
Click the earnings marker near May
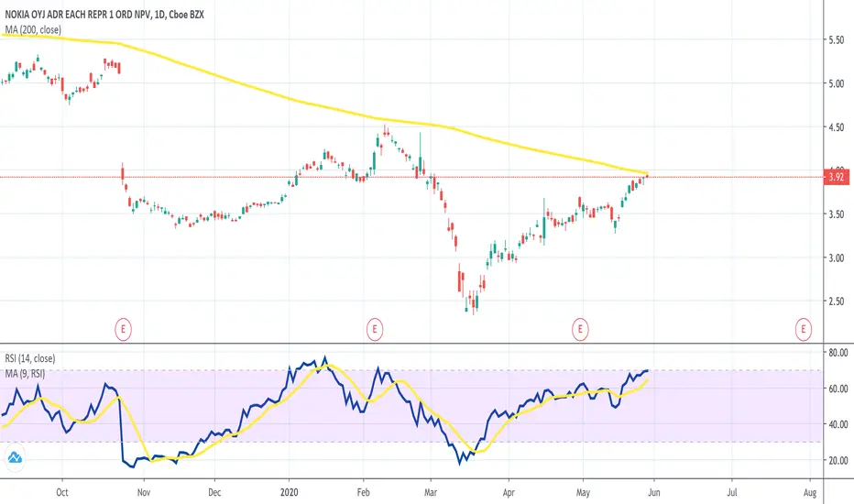pyautogui.click(x=580, y=329)
